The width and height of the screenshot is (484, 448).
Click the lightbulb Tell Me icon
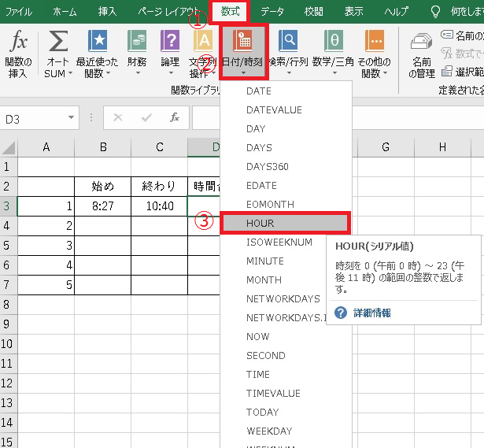point(435,12)
